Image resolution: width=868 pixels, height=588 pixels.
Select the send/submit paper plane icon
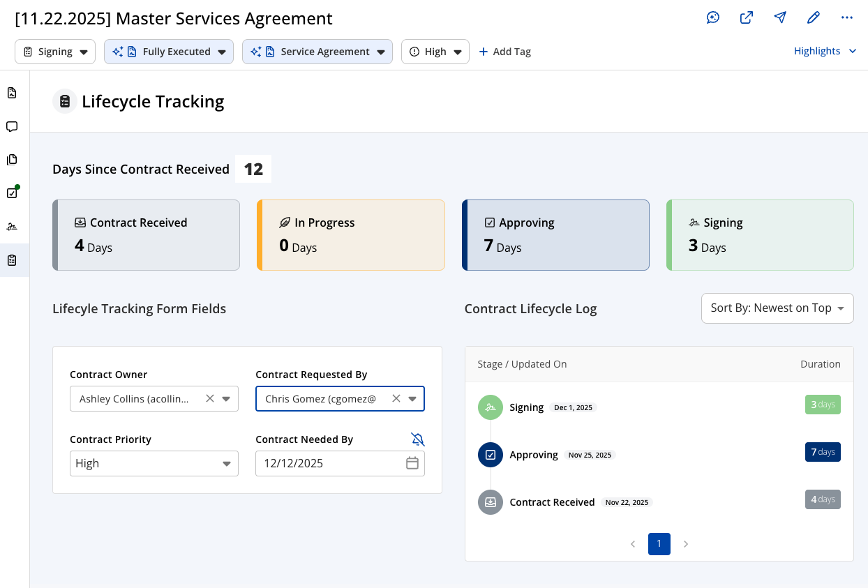click(x=779, y=17)
